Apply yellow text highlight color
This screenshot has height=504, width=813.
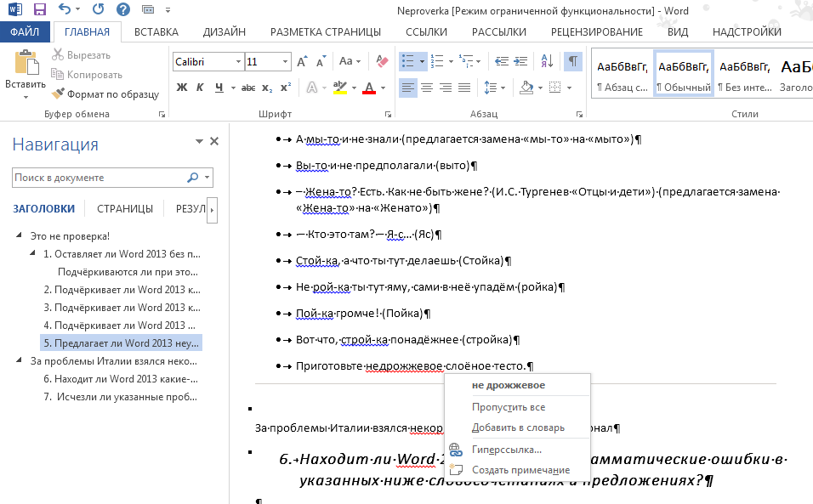point(340,88)
